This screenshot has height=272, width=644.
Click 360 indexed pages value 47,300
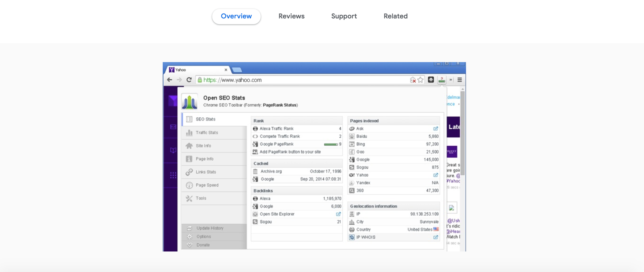432,191
